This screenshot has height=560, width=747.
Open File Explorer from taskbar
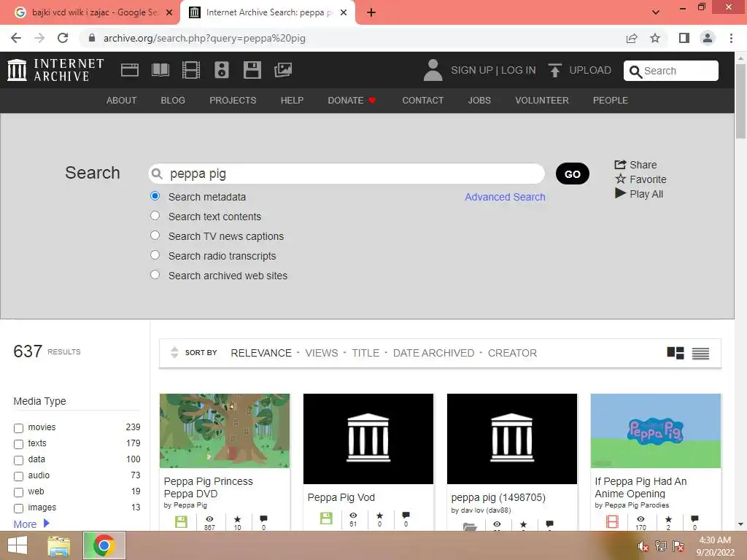59,545
